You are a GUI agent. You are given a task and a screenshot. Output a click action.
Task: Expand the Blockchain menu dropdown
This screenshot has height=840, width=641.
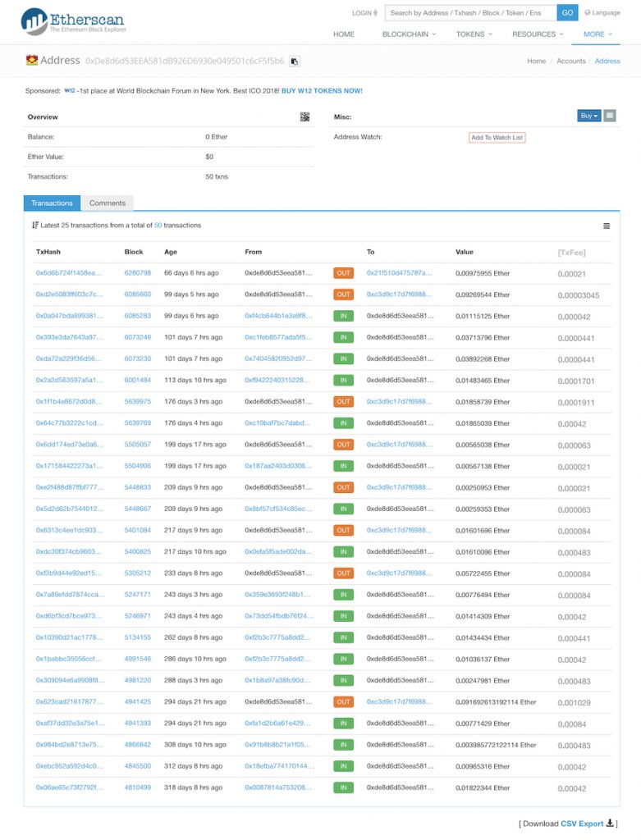(x=409, y=34)
